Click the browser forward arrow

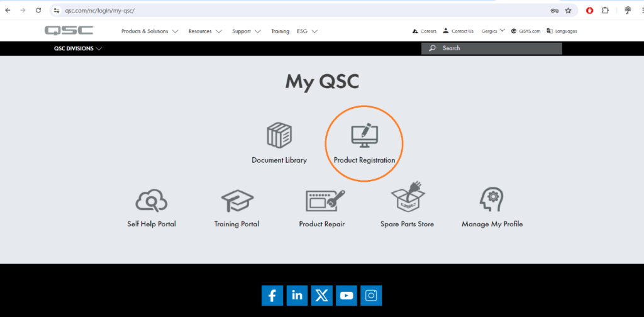[23, 11]
